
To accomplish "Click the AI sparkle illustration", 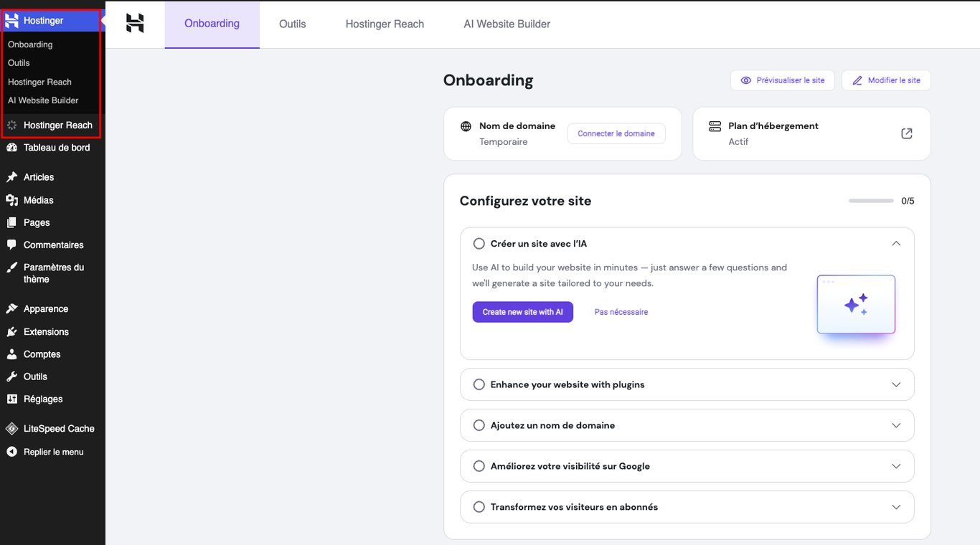I will point(856,305).
